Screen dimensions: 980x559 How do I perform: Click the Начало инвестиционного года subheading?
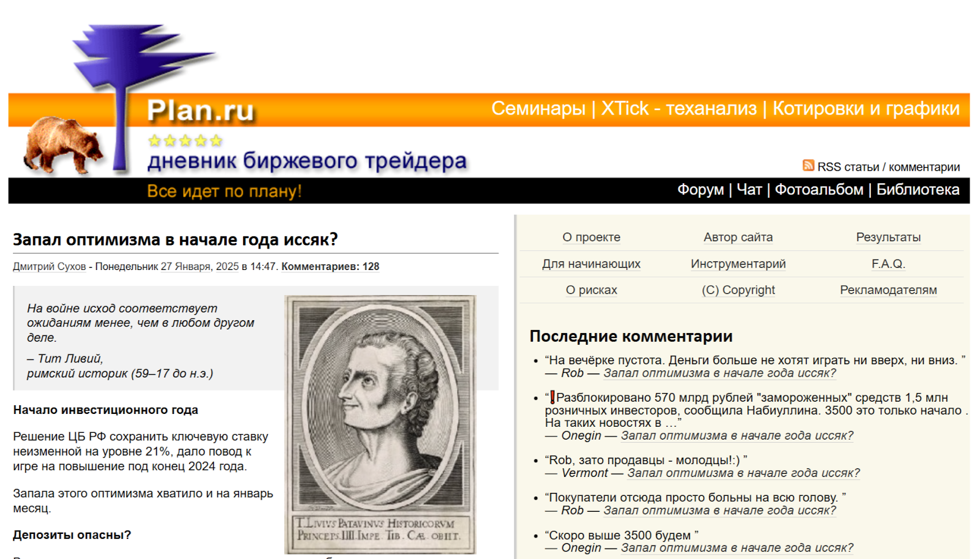[105, 410]
